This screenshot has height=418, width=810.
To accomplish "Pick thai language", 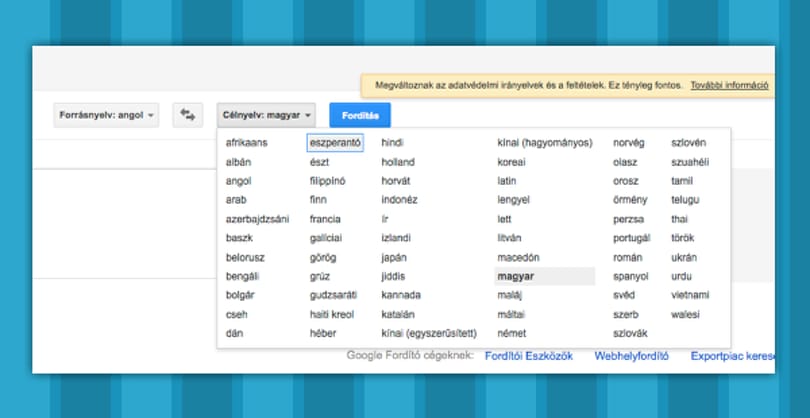I will click(679, 219).
